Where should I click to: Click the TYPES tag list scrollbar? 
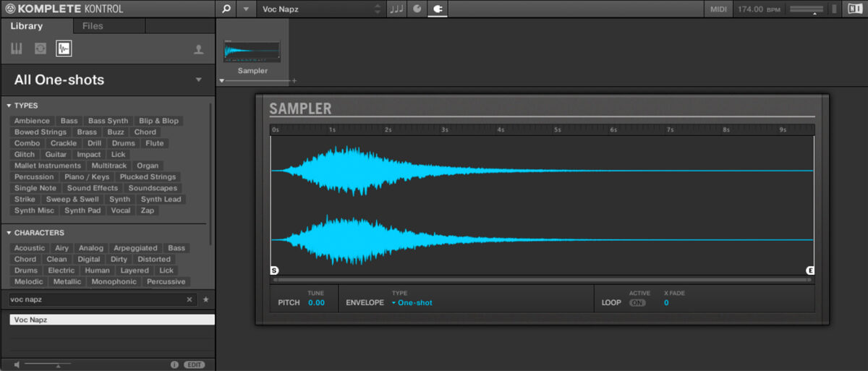(210, 174)
